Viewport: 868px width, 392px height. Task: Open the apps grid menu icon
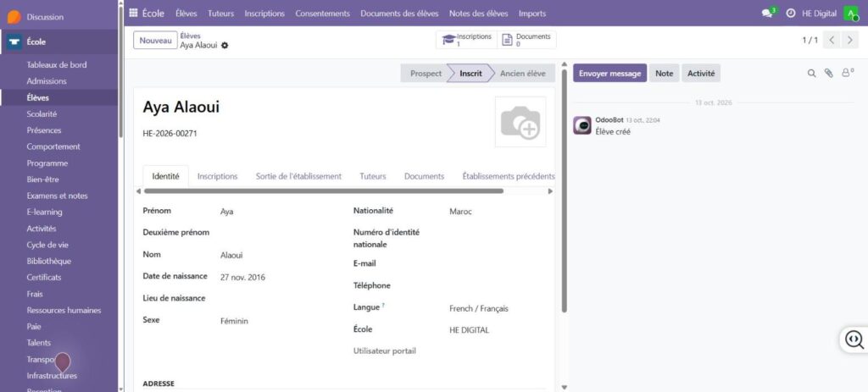pos(133,14)
